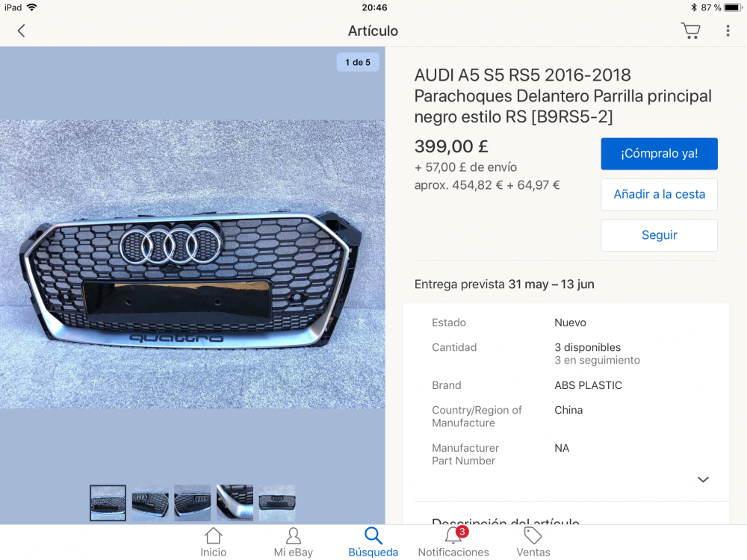Tap the 1 de 5 image counter
747x560 pixels.
click(x=358, y=63)
